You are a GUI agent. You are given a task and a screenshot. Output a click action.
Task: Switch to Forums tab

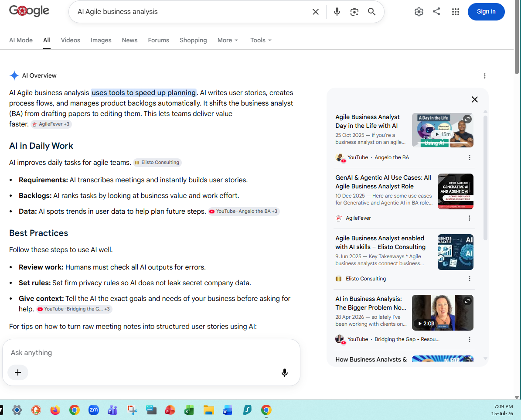tap(159, 40)
